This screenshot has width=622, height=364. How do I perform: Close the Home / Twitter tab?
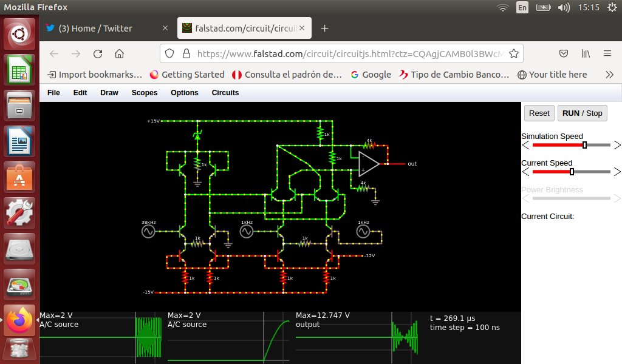point(165,28)
